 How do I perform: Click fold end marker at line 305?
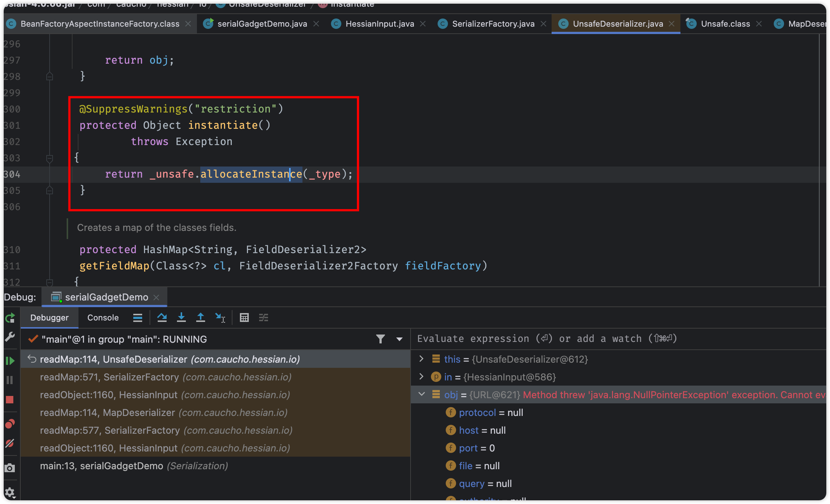[x=49, y=191]
